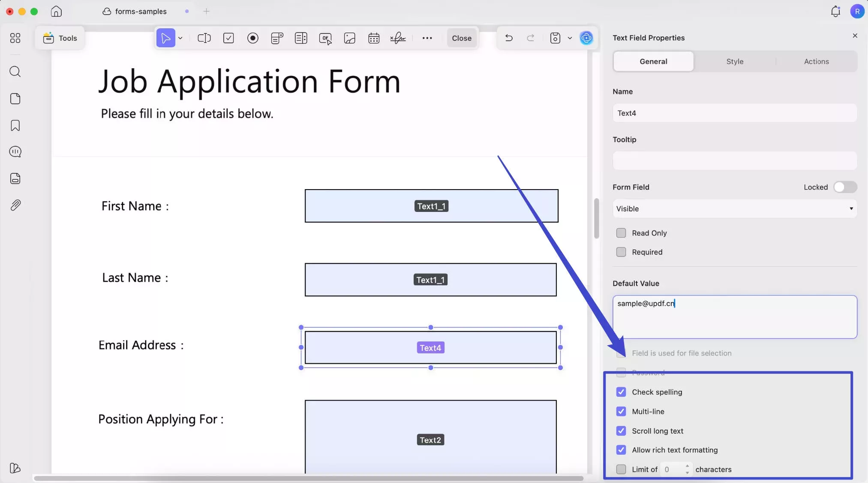Screen dimensions: 868x483
Task: Click the vertical document scrollbar
Action: [596, 218]
